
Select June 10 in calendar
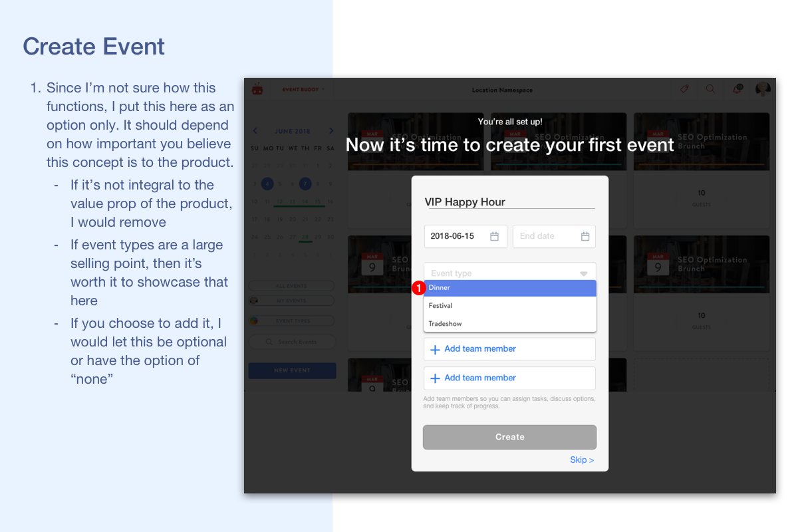(x=255, y=201)
